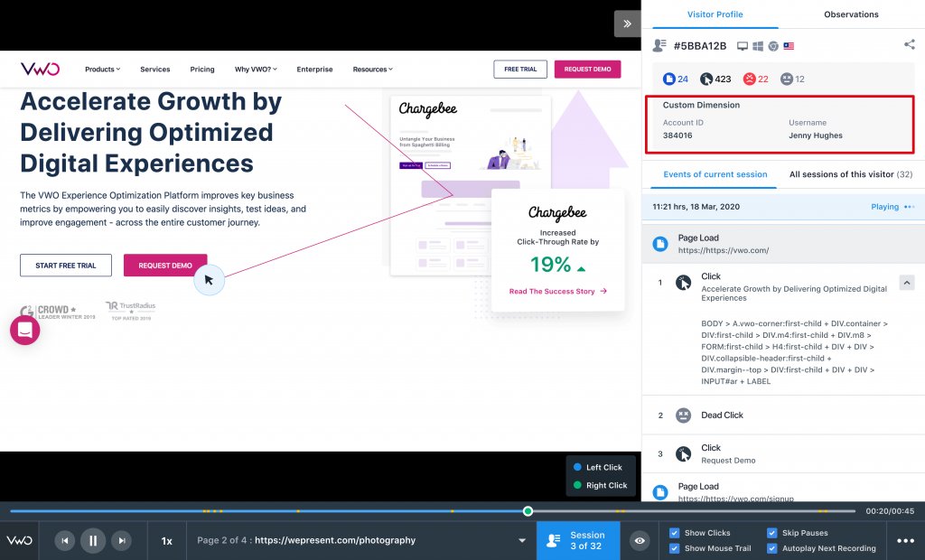The height and width of the screenshot is (560, 925).
Task: Uncheck the Show Clicks checkbox
Action: tap(674, 533)
